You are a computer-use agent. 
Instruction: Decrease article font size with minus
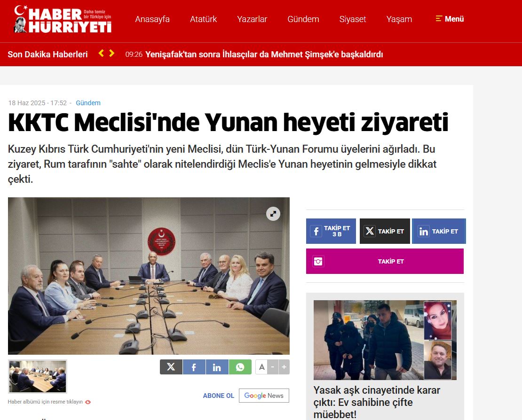(273, 367)
